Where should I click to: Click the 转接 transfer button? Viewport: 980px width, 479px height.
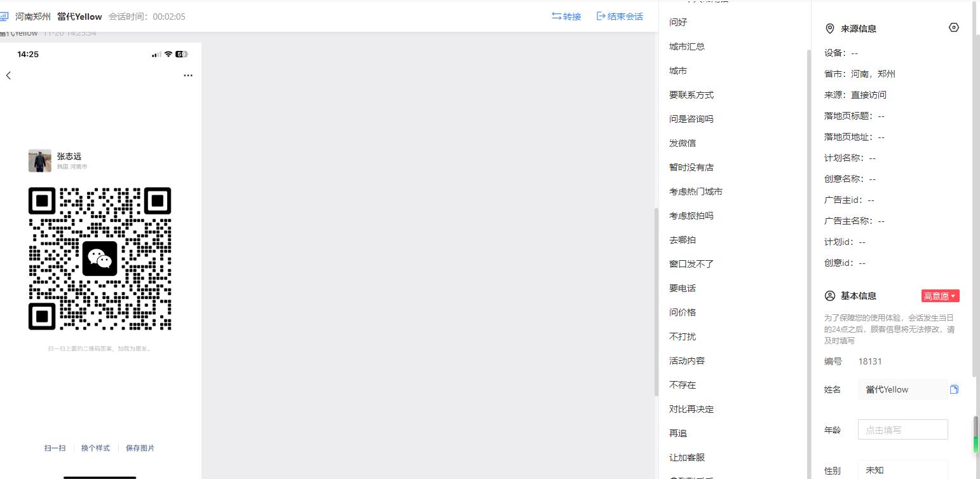pyautogui.click(x=566, y=17)
